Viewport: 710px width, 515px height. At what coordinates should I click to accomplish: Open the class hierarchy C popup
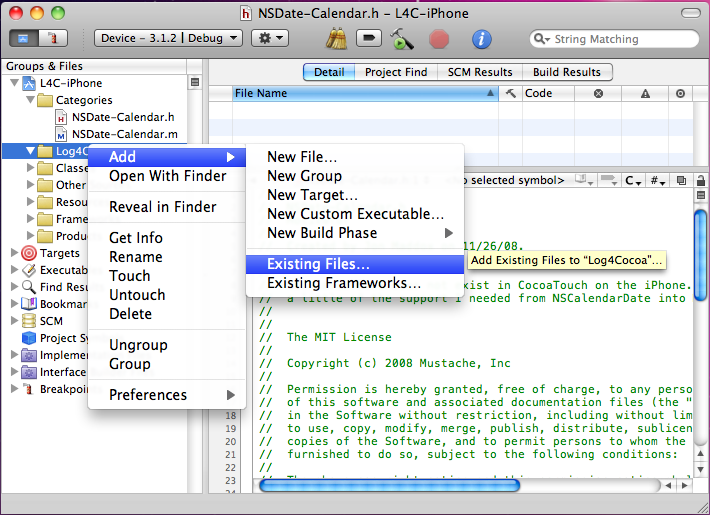click(x=633, y=181)
